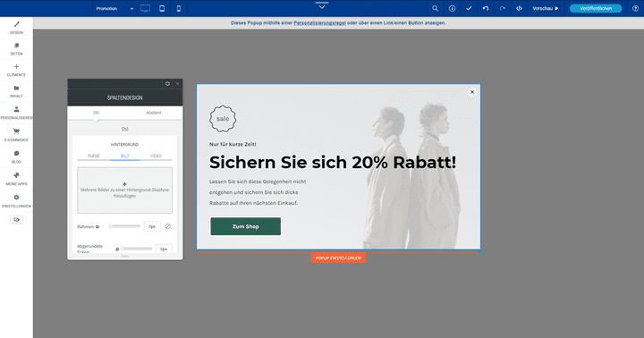Open the Promotion page dropdown
Screen dimensions: 644x338
pos(114,8)
